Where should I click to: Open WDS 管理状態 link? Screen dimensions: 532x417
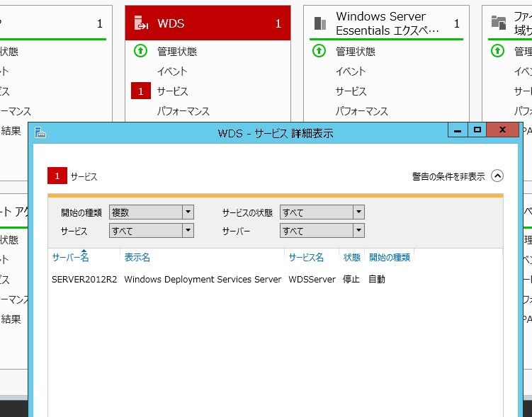tap(177, 52)
